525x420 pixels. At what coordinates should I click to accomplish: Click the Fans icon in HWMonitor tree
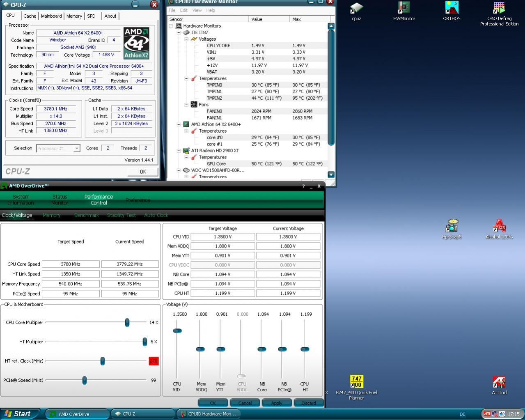coord(194,105)
